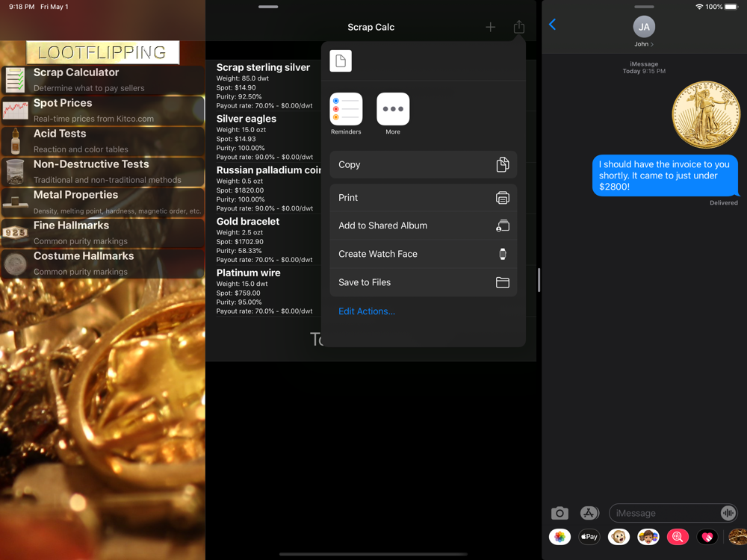The width and height of the screenshot is (747, 560).
Task: Select Print action
Action: click(x=423, y=198)
